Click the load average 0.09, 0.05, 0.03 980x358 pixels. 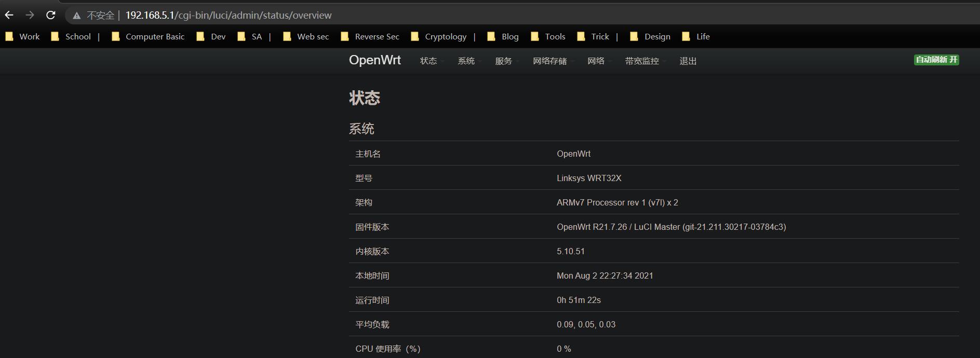586,324
